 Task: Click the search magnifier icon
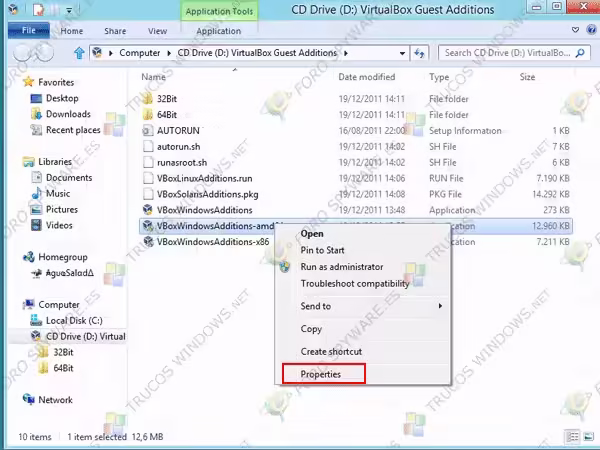580,53
